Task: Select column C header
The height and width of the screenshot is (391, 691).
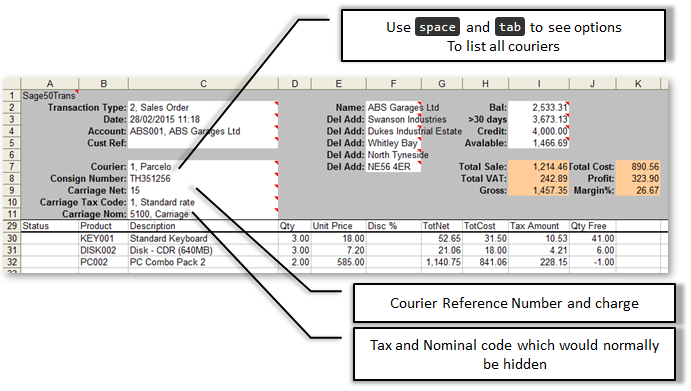Action: point(203,84)
